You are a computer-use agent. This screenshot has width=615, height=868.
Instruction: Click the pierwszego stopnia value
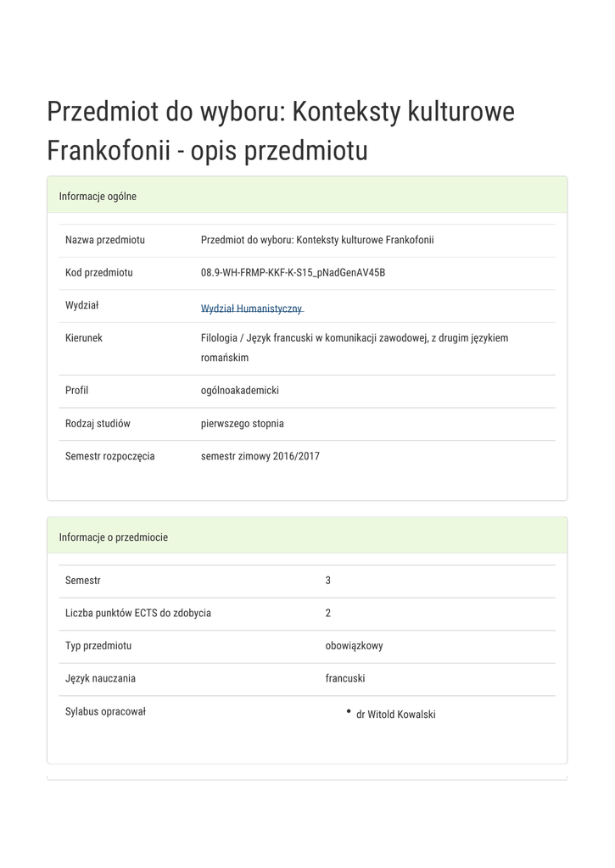coord(243,424)
